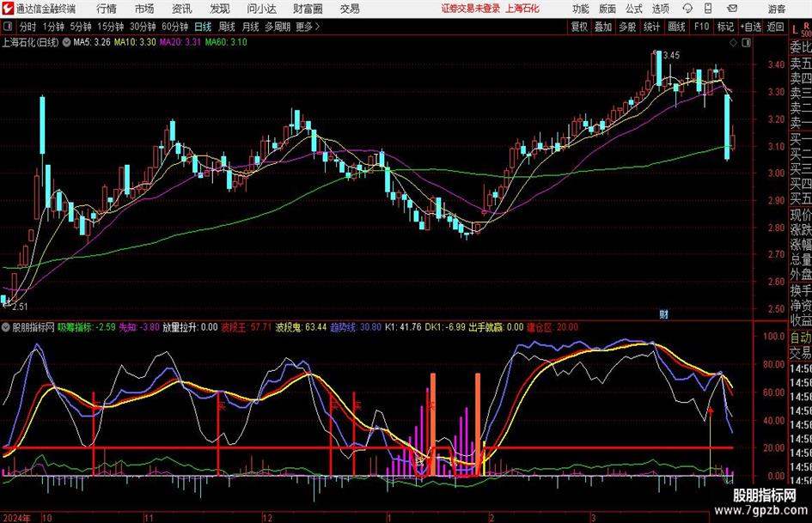This screenshot has width=812, height=523.
Task: Switch to 5分钟 period
Action: point(81,27)
